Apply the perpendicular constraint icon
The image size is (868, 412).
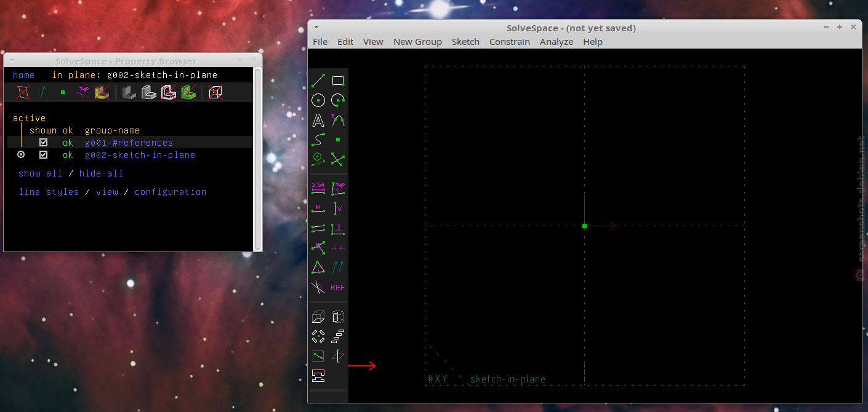pyautogui.click(x=337, y=228)
